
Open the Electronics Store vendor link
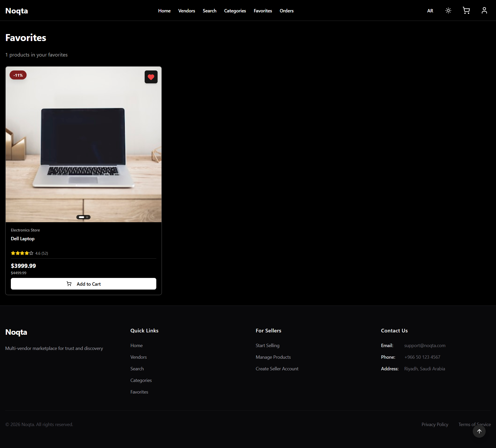(x=25, y=230)
